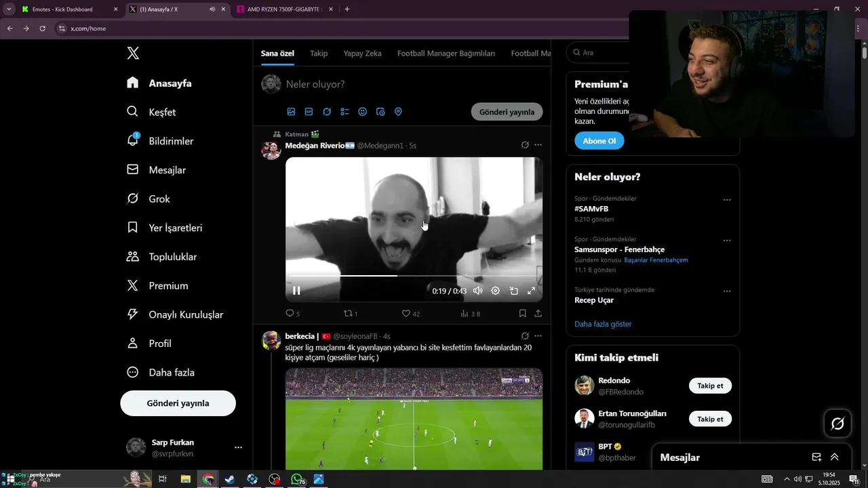Open options for Recep Uçar trend
868x488 pixels.
tap(727, 291)
